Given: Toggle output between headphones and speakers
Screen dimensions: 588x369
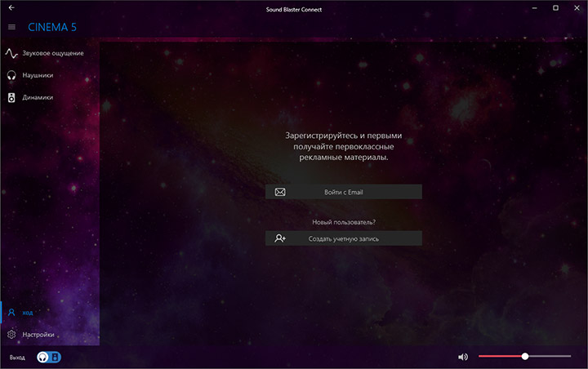Looking at the screenshot, I should [x=49, y=357].
